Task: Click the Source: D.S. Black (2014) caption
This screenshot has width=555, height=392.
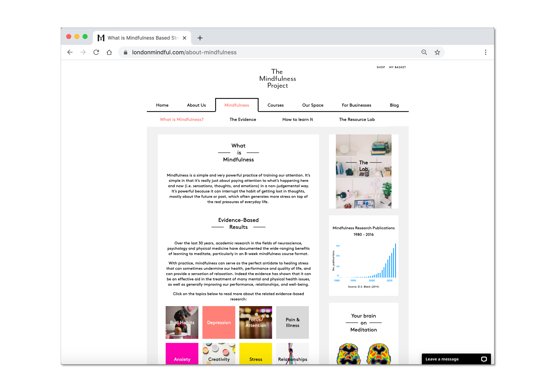Action: coord(363,287)
